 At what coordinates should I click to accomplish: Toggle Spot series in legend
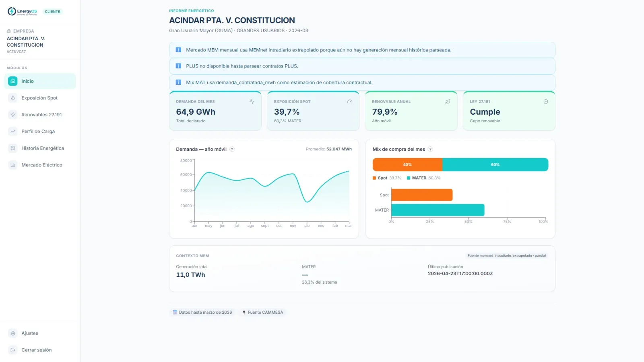pos(387,178)
